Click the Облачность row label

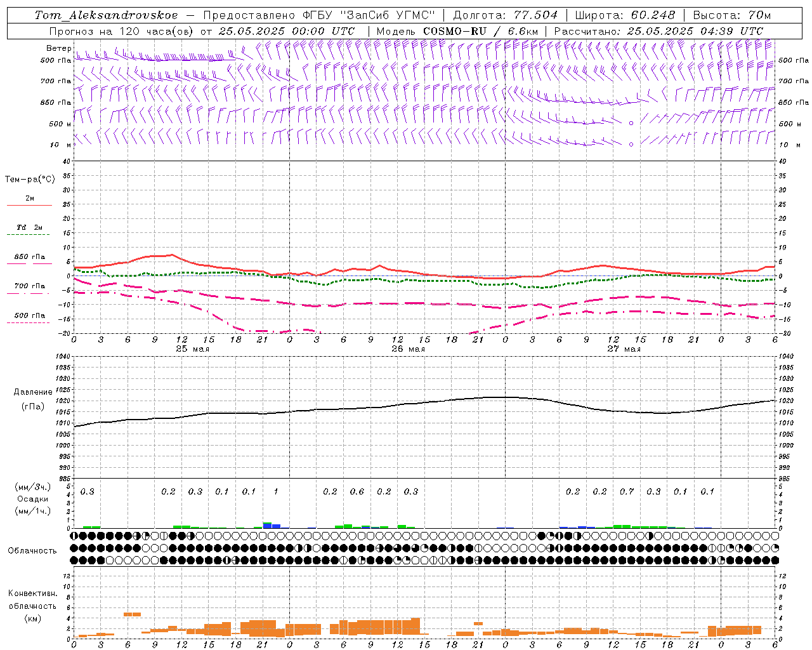pyautogui.click(x=32, y=550)
